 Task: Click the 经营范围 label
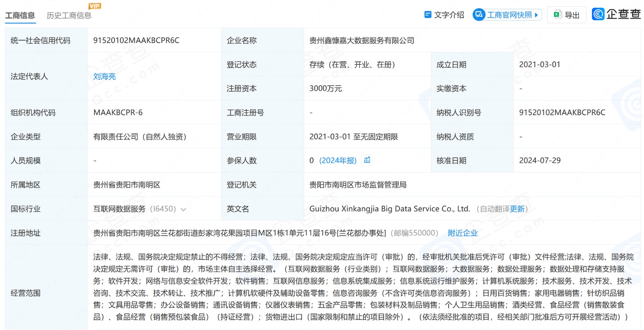[x=26, y=293]
